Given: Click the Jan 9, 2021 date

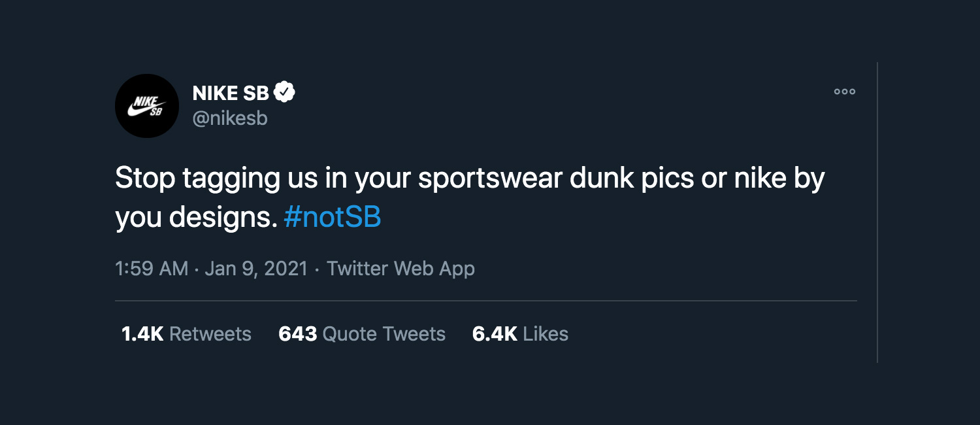Looking at the screenshot, I should tap(256, 268).
